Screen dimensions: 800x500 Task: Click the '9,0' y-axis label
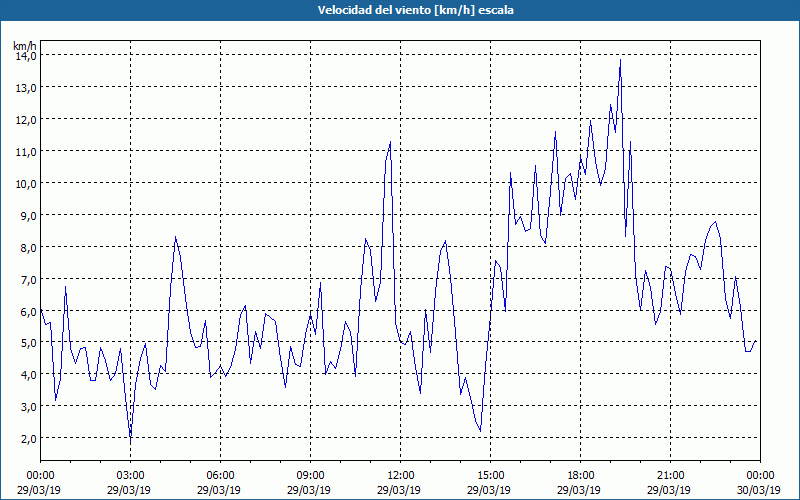coord(28,215)
